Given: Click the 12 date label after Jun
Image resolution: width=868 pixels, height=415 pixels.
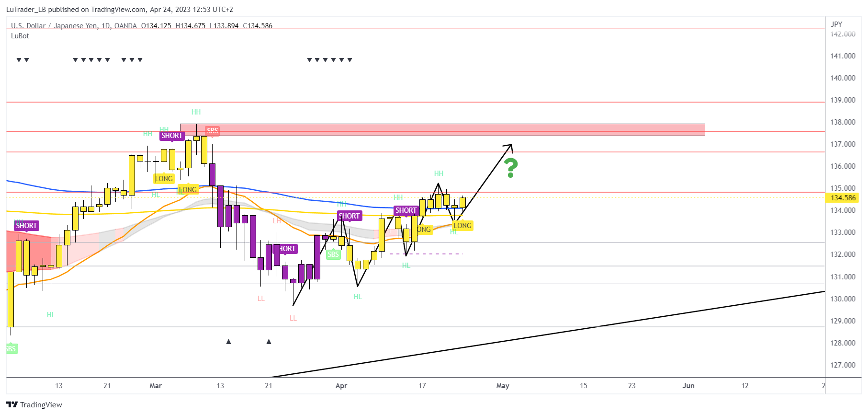Looking at the screenshot, I should (x=745, y=386).
